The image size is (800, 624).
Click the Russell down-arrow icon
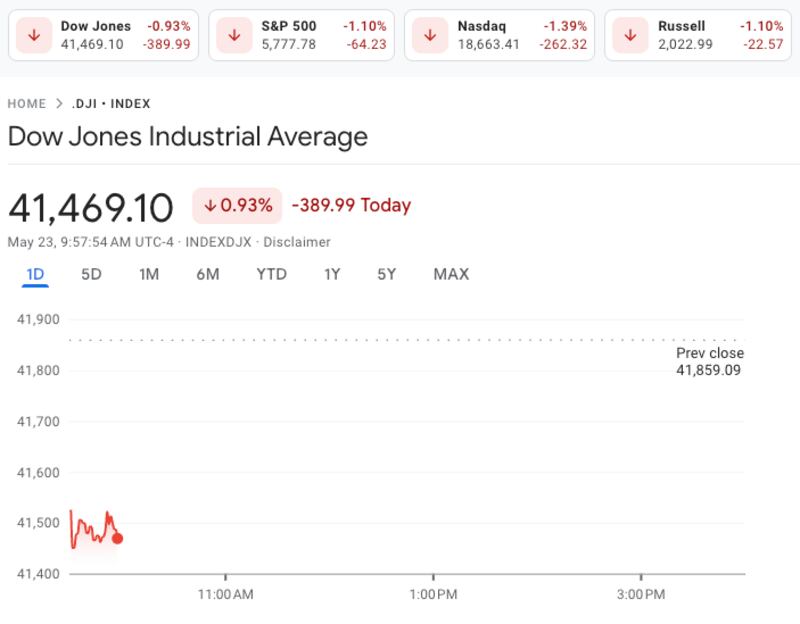pos(631,35)
